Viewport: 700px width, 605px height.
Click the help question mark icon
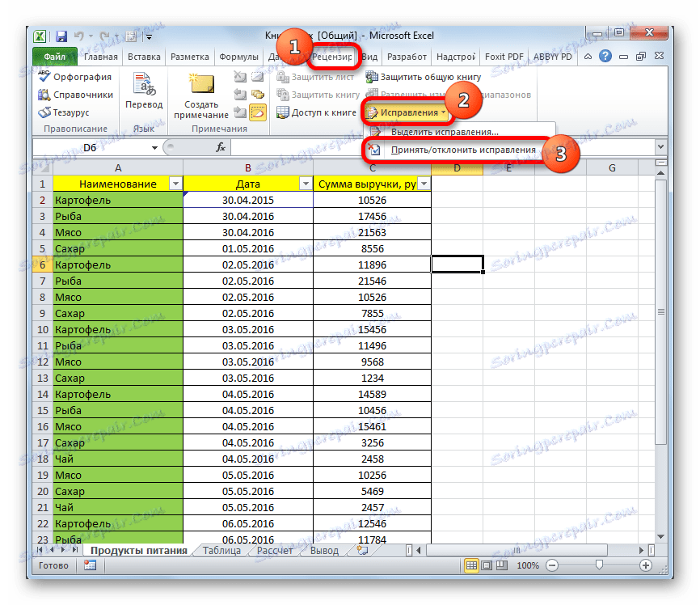(605, 57)
